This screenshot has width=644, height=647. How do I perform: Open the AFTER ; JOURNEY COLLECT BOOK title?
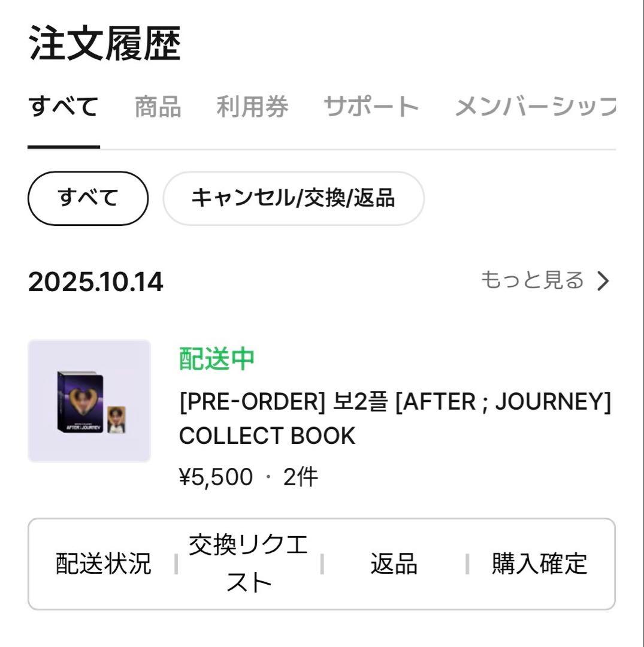pos(394,419)
